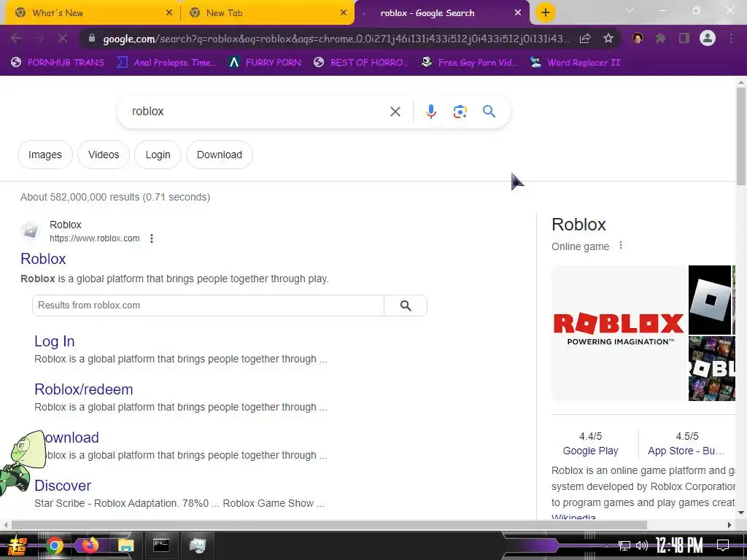Click the 'https://www.roblox.com' URL text
This screenshot has width=747, height=560.
[94, 238]
